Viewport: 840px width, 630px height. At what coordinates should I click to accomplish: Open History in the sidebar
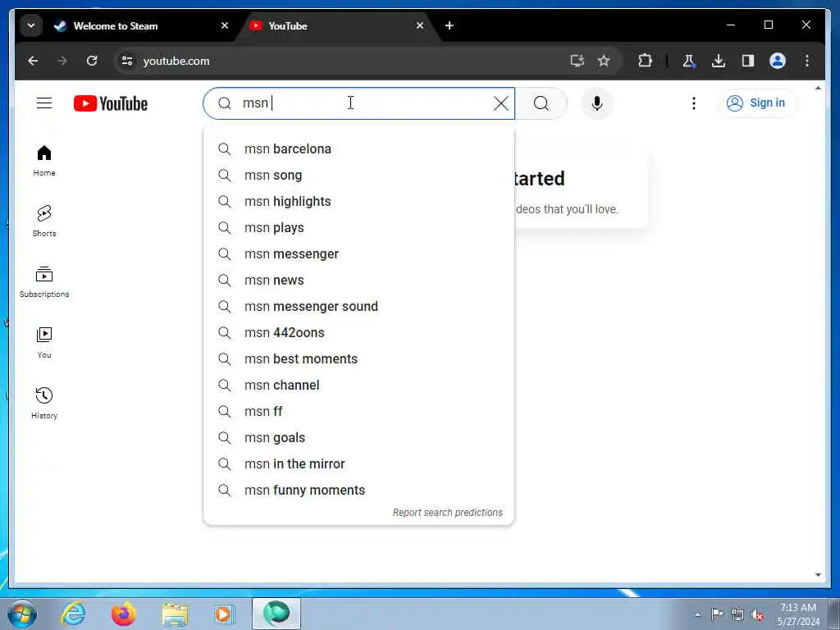pos(44,403)
